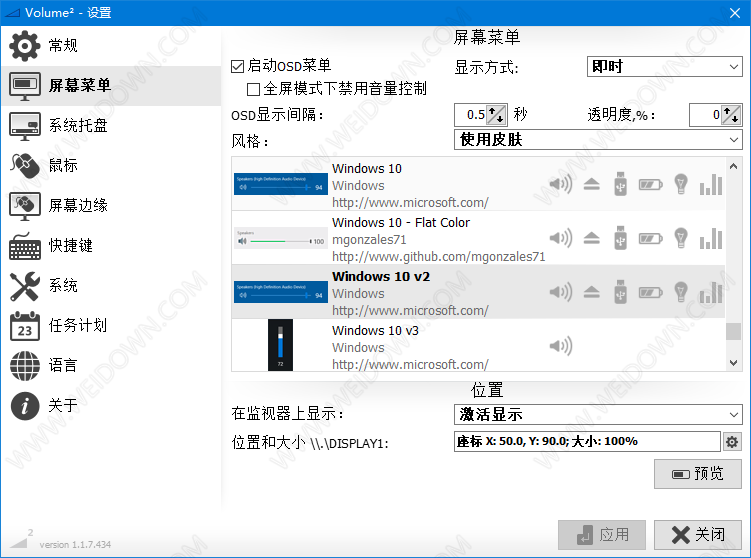Screen dimensions: 751x558
Task: Click skin list scrollbar up arrow
Action: pos(733,166)
